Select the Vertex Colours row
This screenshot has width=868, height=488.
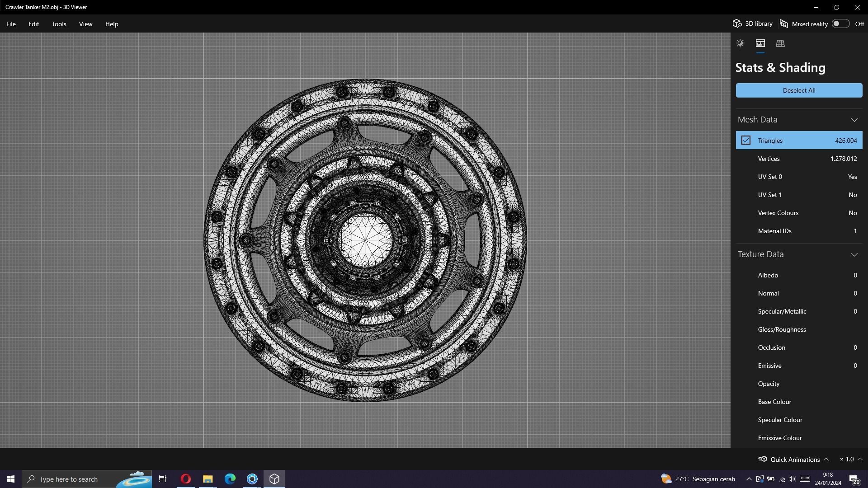(x=799, y=213)
